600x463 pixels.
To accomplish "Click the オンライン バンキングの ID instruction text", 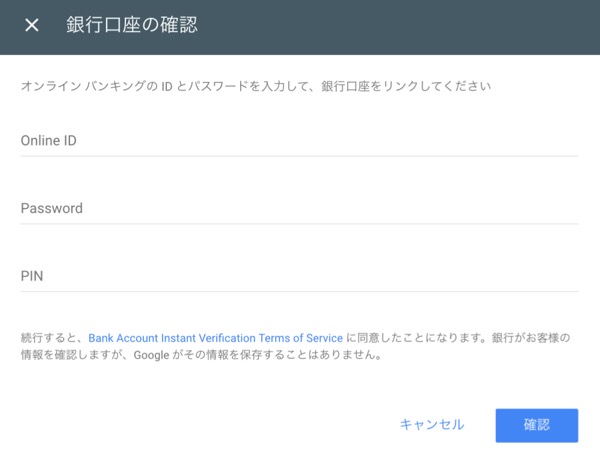I will pyautogui.click(x=256, y=86).
